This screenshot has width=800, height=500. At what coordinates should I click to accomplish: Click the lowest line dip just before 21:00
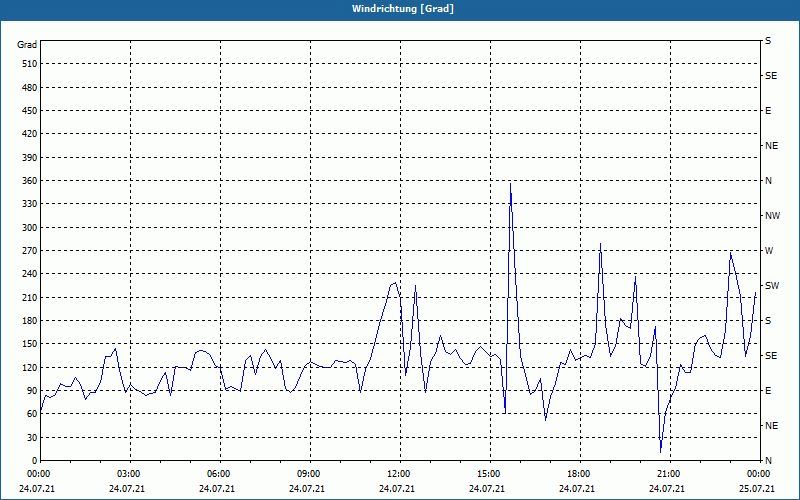pos(661,452)
